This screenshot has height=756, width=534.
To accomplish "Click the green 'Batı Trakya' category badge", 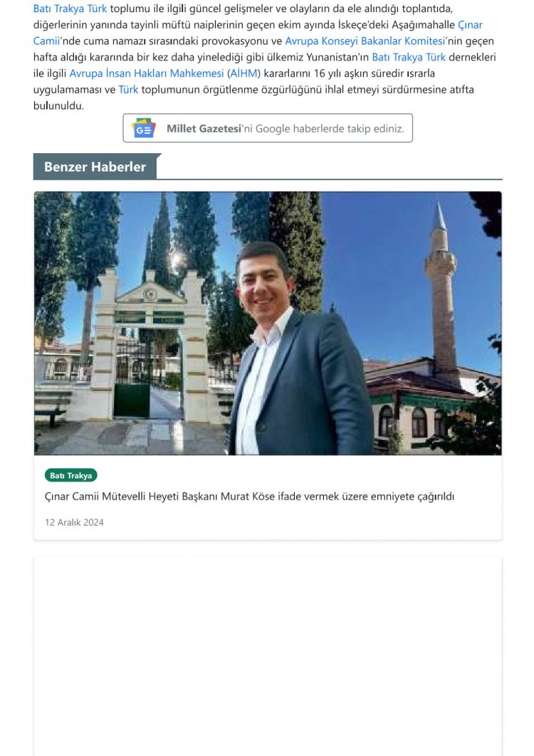I will click(x=71, y=475).
